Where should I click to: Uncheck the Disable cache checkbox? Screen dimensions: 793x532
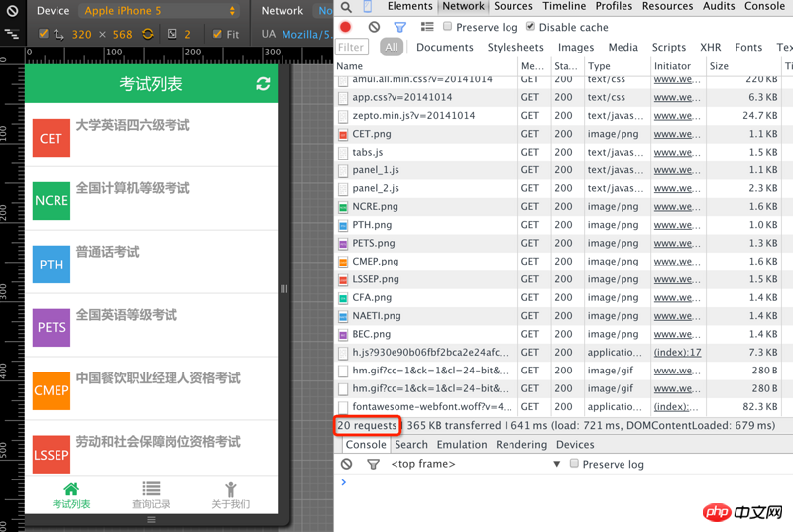(x=530, y=27)
